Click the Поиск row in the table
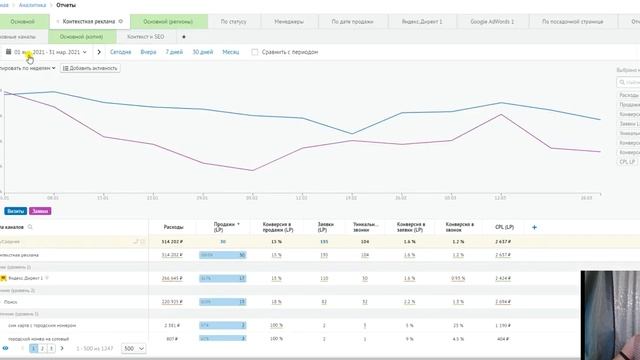The height and width of the screenshot is (360, 640). point(11,302)
